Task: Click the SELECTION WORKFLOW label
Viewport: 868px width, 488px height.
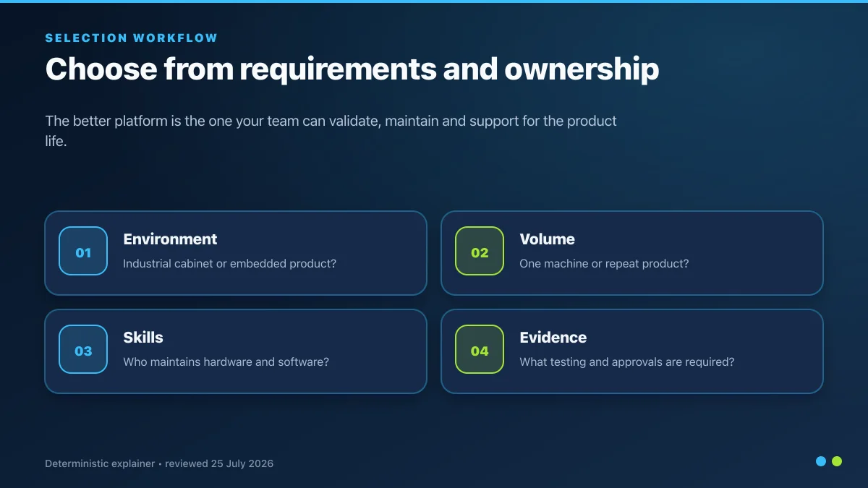Action: point(132,38)
